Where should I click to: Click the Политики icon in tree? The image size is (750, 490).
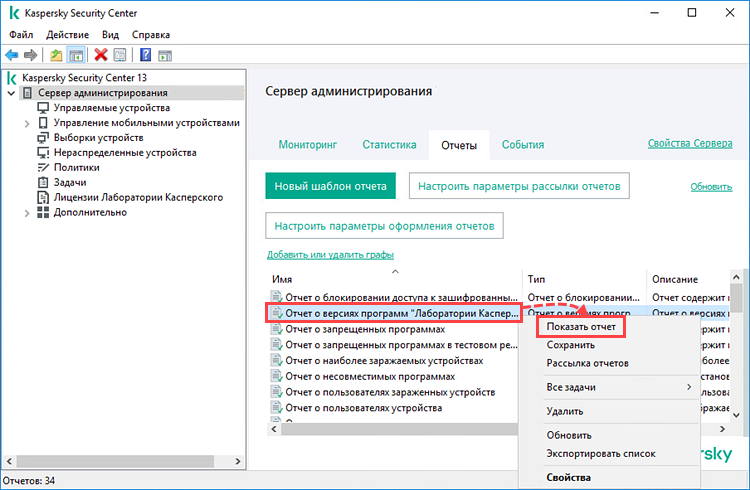click(43, 167)
